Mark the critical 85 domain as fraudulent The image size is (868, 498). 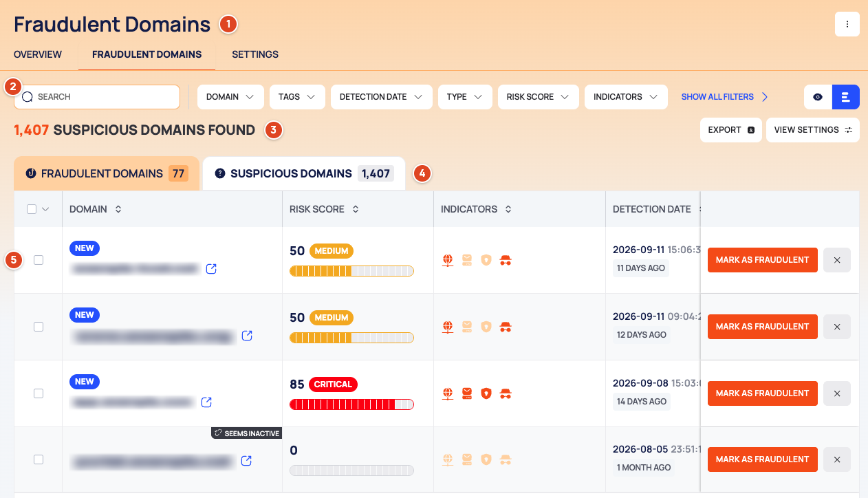click(763, 393)
